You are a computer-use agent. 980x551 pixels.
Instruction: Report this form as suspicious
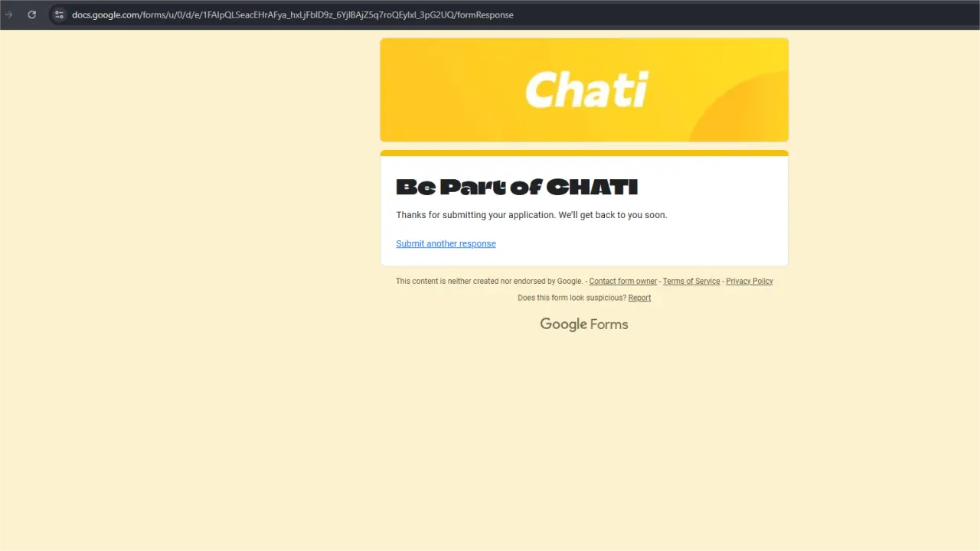[x=639, y=298]
